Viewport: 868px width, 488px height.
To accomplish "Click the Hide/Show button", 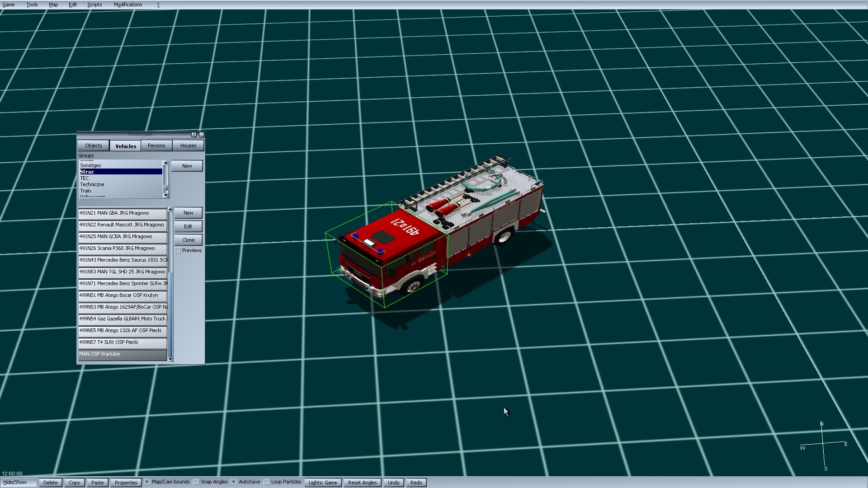I will click(19, 483).
